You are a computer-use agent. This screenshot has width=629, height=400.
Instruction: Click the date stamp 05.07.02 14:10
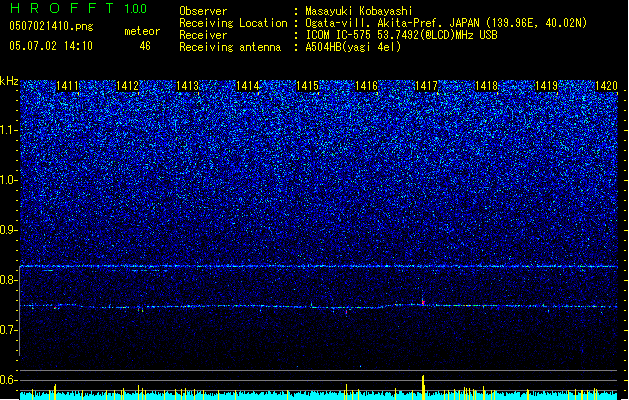51,46
